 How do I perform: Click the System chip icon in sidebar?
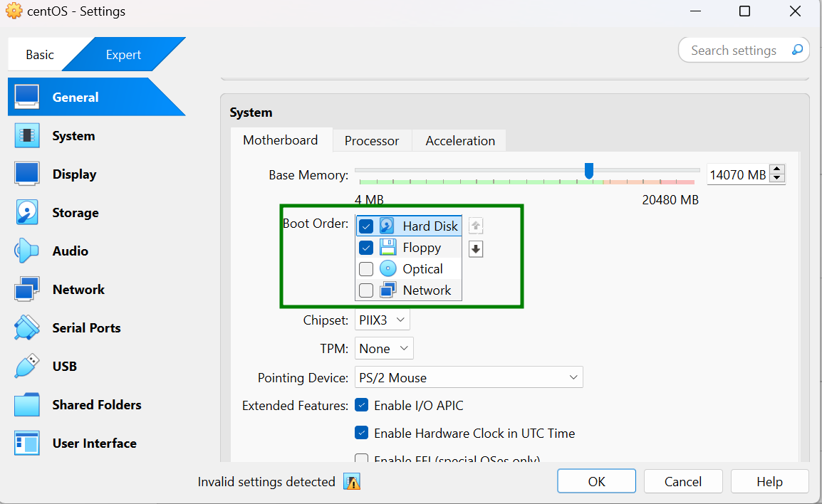[27, 136]
